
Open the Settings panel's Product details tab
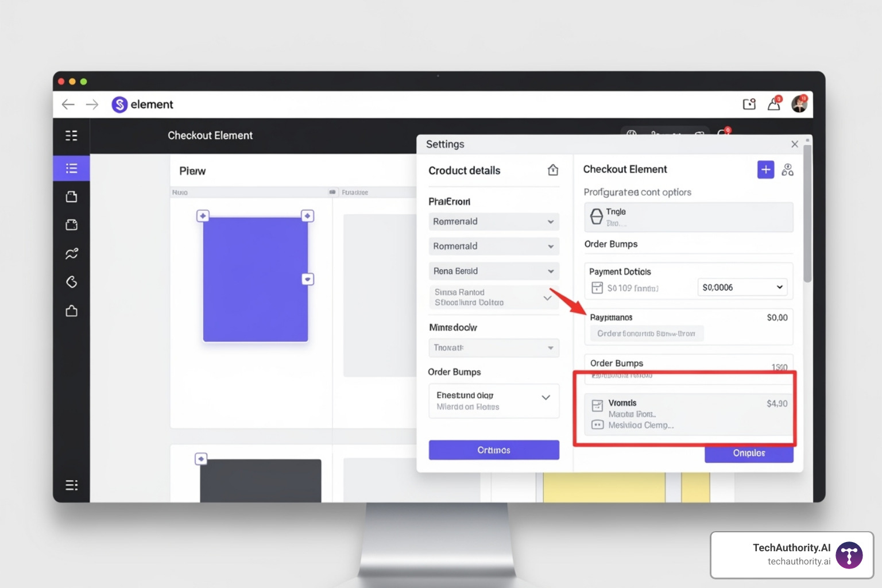click(x=464, y=170)
